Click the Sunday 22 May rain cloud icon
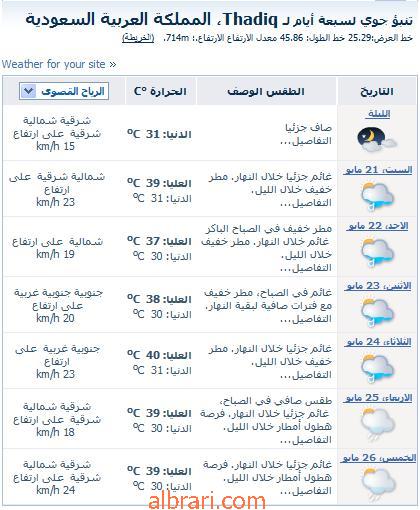Viewport: 420px width, 510px height. [x=377, y=253]
